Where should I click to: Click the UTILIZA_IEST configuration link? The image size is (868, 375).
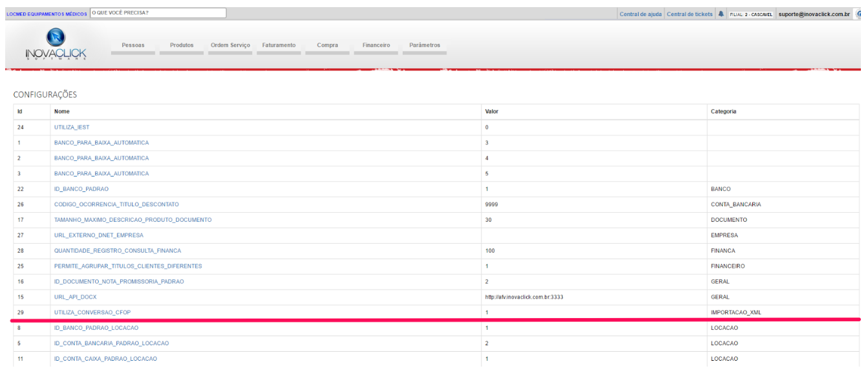click(72, 127)
